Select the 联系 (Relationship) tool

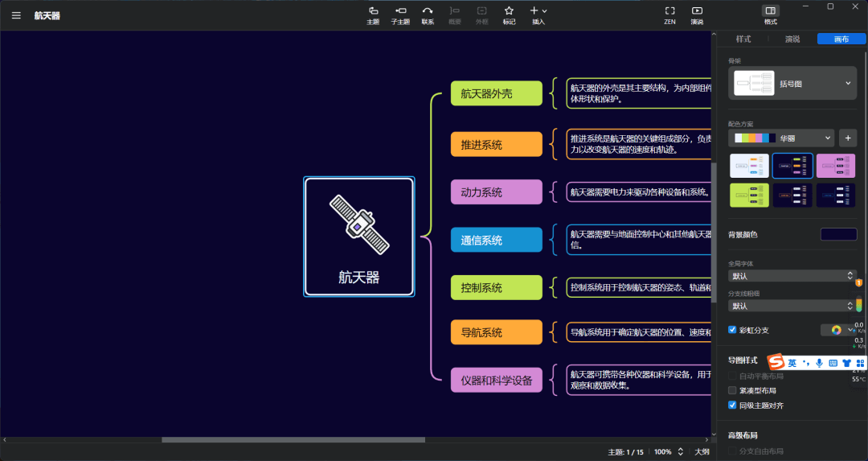(x=428, y=14)
